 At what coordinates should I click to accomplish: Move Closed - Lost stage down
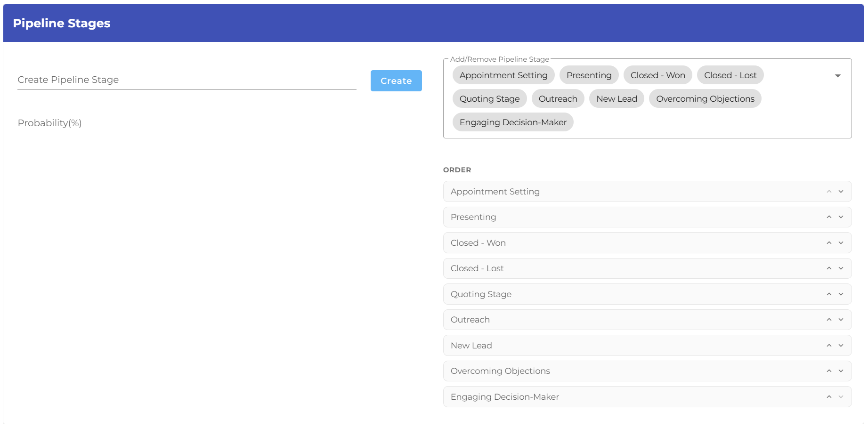[x=841, y=268]
